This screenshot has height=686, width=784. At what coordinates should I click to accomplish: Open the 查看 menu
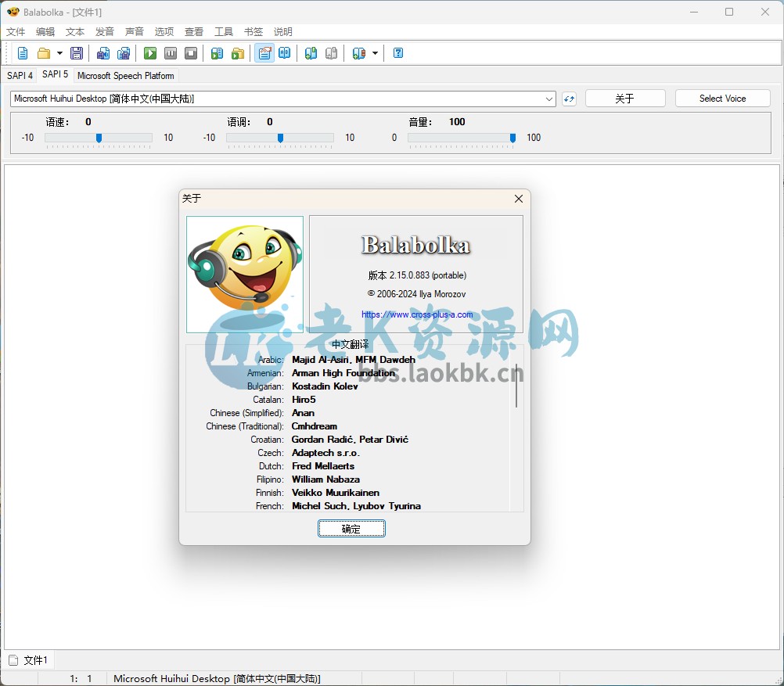coord(194,32)
